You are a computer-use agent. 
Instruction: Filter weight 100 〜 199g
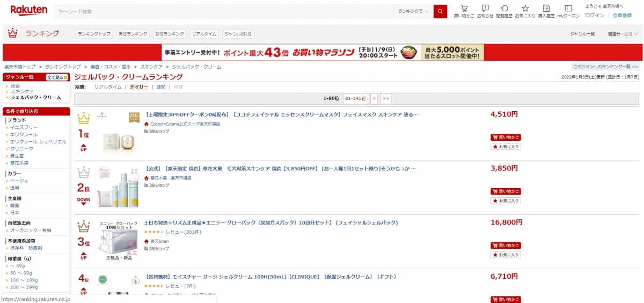(x=23, y=280)
